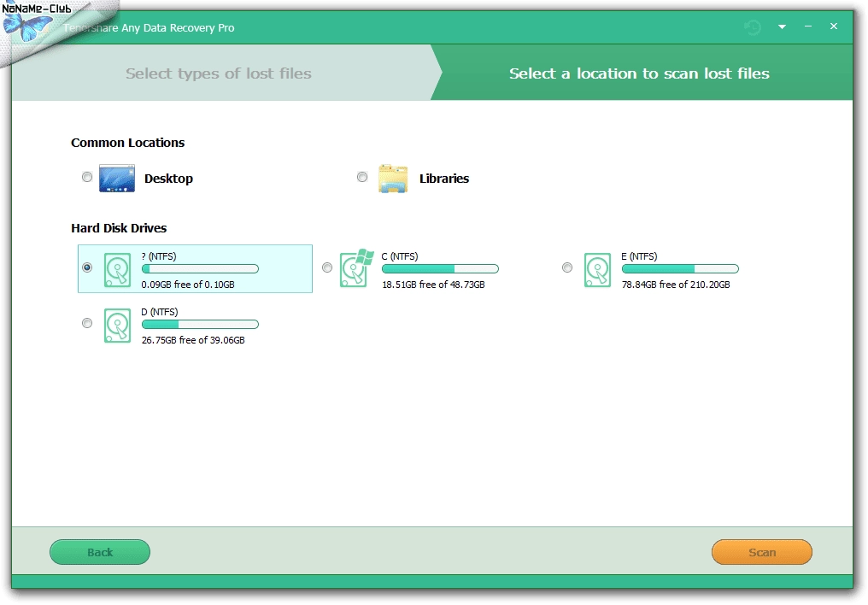
Task: Click the E (NTFS) hard drive icon
Action: click(x=597, y=270)
